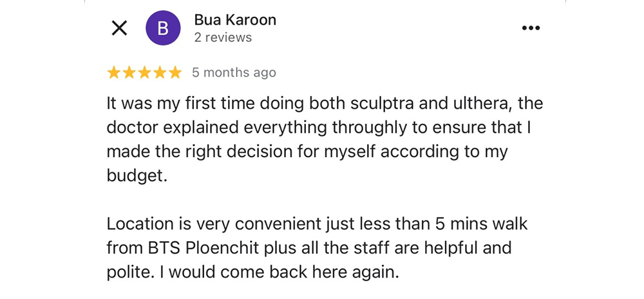Screen dimensions: 644x299
Task: Click the first yellow rating star
Action: click(x=114, y=73)
